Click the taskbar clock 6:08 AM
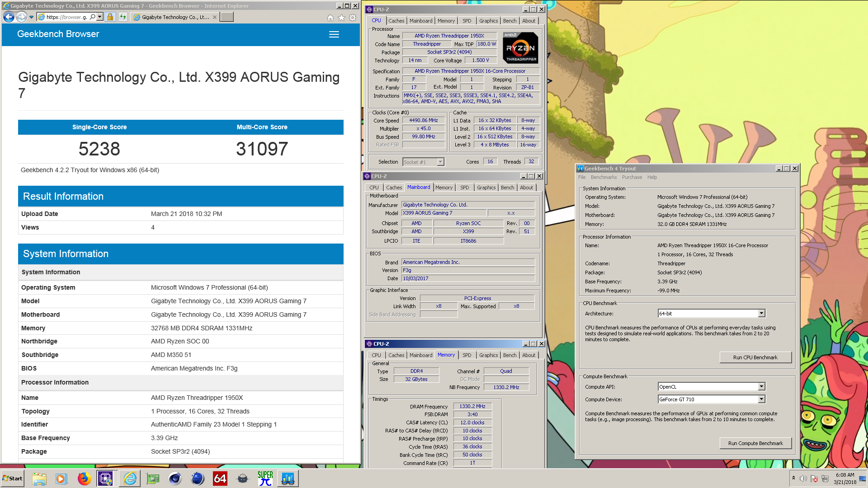This screenshot has width=868, height=488. pos(845,479)
